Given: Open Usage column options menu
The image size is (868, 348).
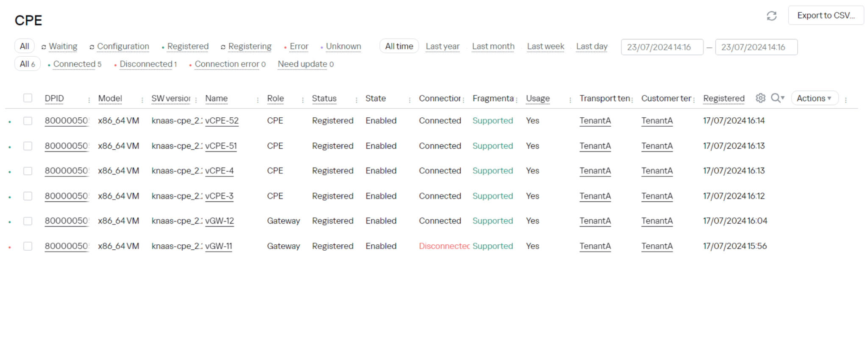Looking at the screenshot, I should point(570,100).
